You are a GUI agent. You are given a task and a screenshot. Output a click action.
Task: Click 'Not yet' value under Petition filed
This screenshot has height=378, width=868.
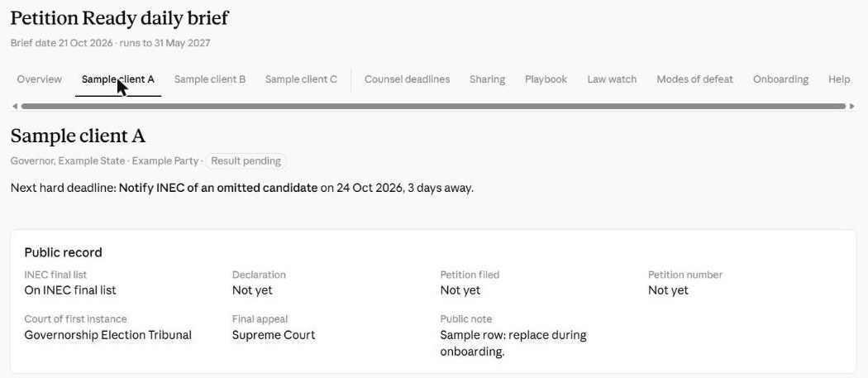pyautogui.click(x=460, y=290)
